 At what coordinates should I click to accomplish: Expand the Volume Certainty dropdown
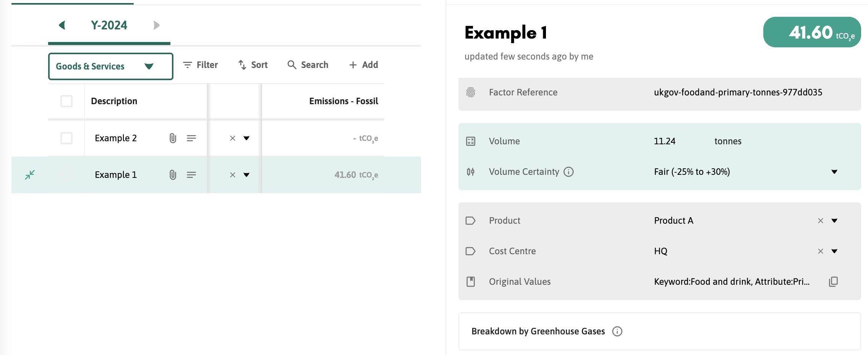[834, 172]
